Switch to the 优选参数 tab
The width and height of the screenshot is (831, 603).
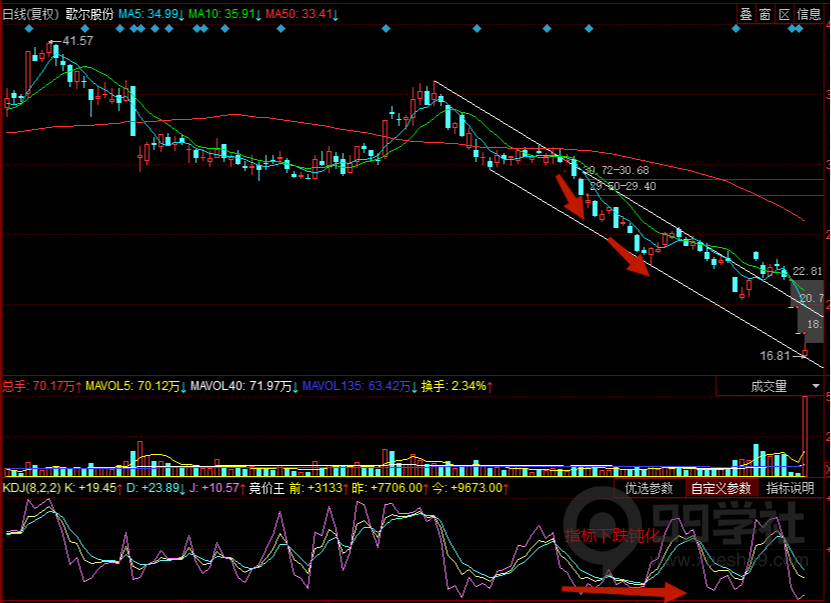pos(649,488)
